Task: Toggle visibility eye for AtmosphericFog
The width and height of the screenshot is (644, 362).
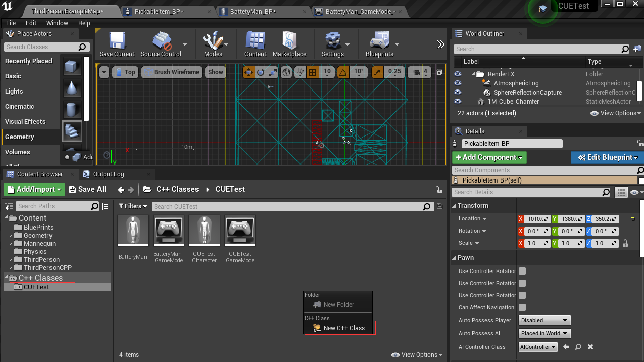Action: (x=458, y=83)
